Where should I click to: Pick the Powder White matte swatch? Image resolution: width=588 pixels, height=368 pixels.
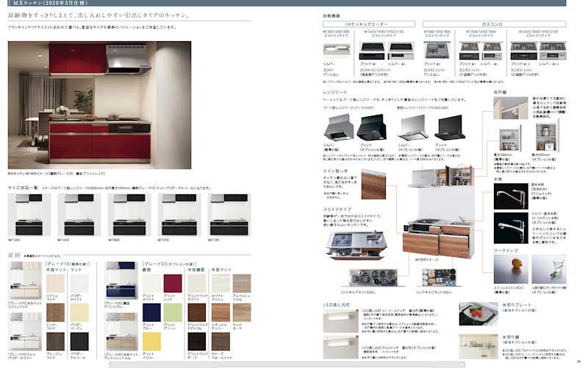[x=79, y=283]
